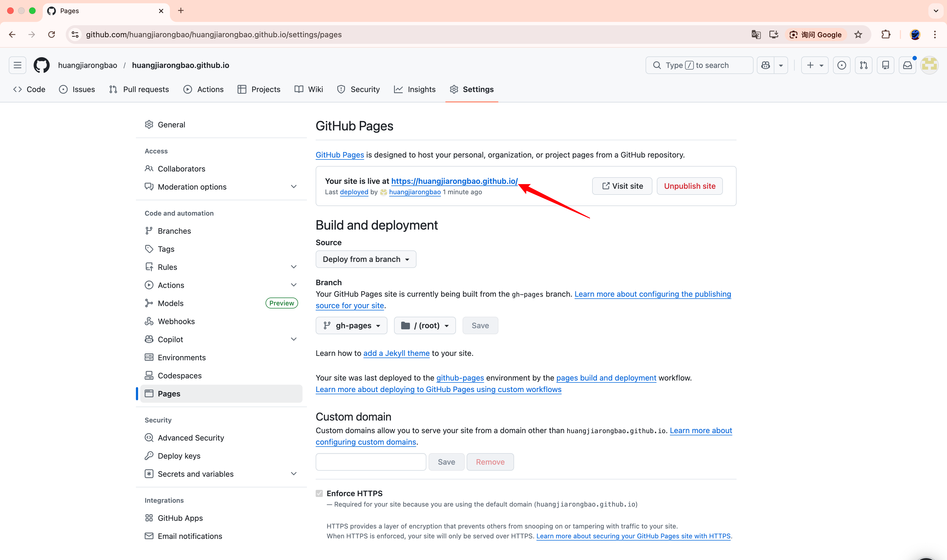The height and width of the screenshot is (560, 947).
Task: Open the / (root) folder selector
Action: click(425, 326)
